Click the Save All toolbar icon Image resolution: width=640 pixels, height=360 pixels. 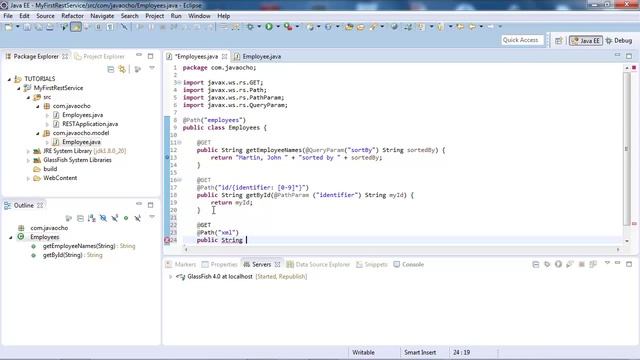coord(38,27)
